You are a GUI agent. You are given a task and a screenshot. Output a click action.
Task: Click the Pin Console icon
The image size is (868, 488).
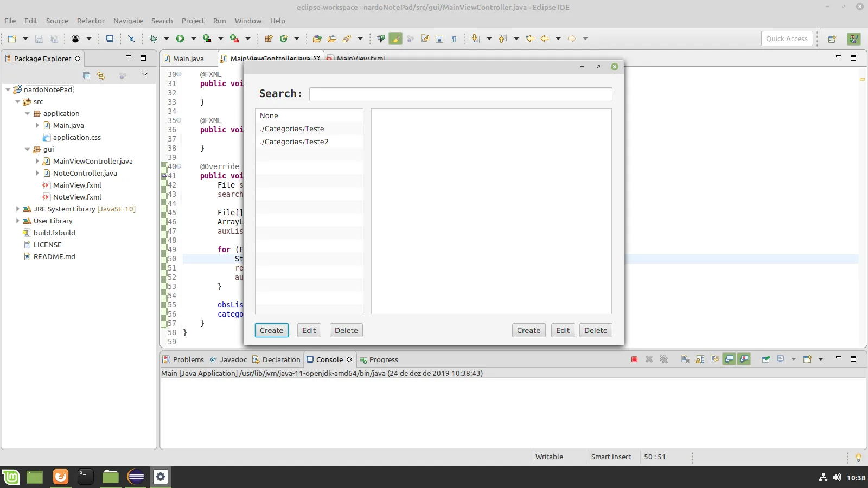pos(765,359)
